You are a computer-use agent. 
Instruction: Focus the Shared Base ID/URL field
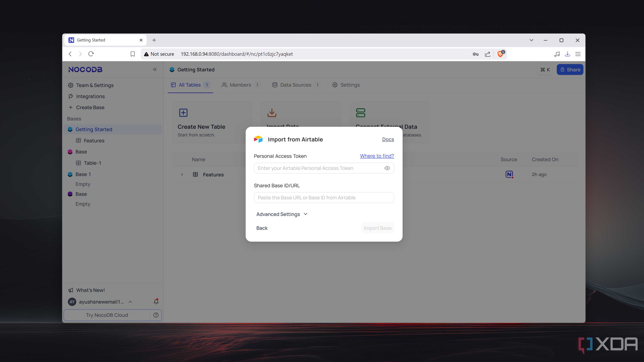tap(324, 198)
